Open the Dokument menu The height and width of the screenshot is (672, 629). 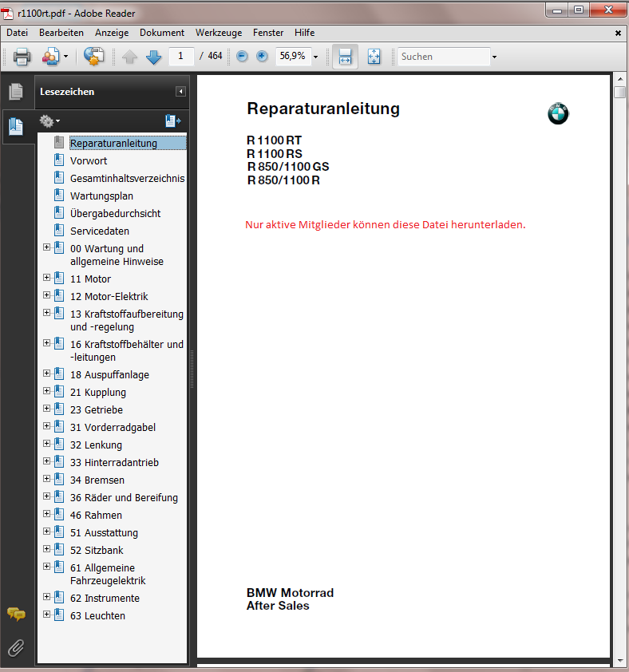click(162, 33)
